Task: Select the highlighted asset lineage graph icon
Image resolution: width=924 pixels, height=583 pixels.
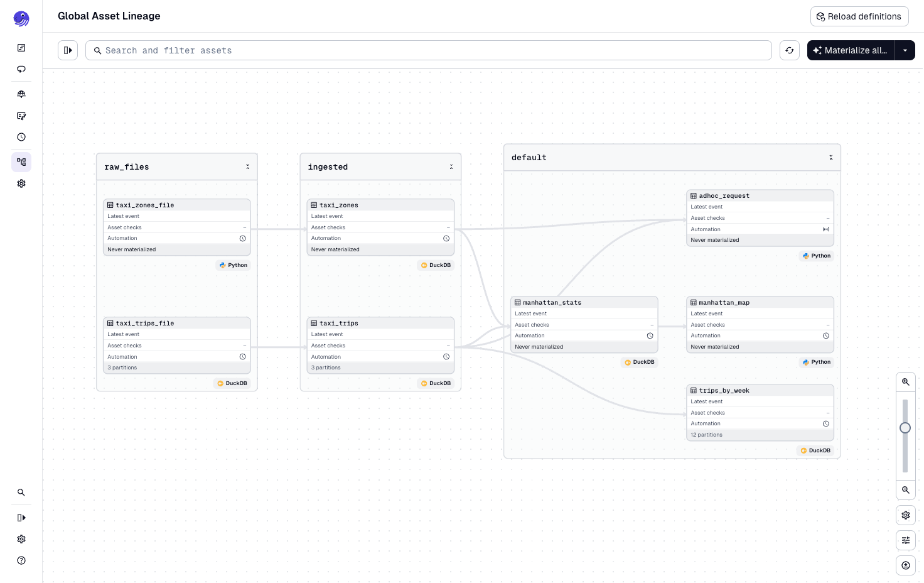Action: (x=21, y=162)
